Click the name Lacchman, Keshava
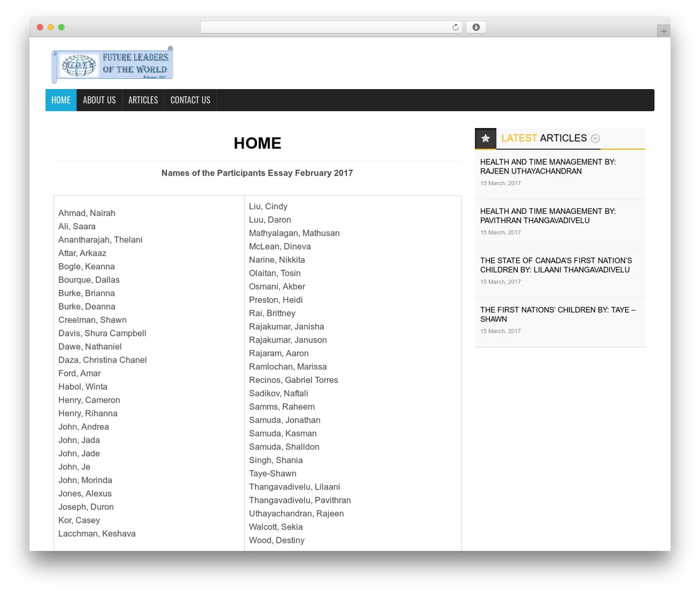Viewport: 700px width, 593px height. 97,533
